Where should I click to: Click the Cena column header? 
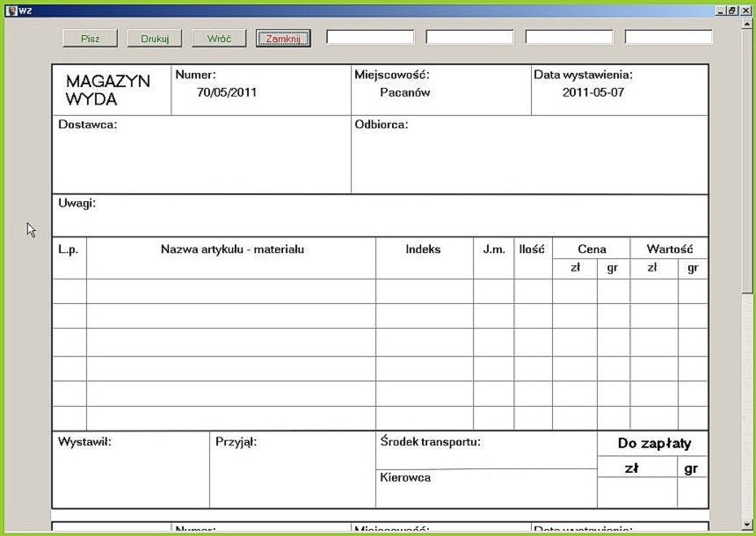click(x=592, y=250)
